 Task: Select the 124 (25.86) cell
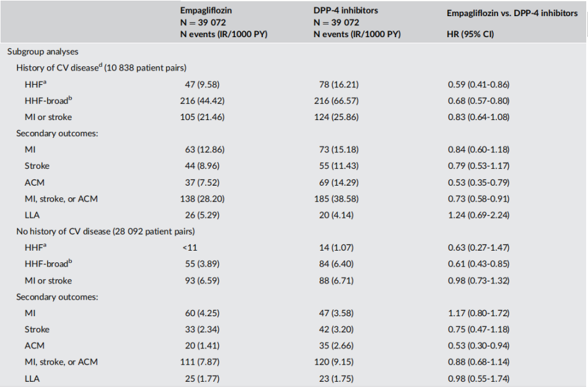pyautogui.click(x=336, y=117)
